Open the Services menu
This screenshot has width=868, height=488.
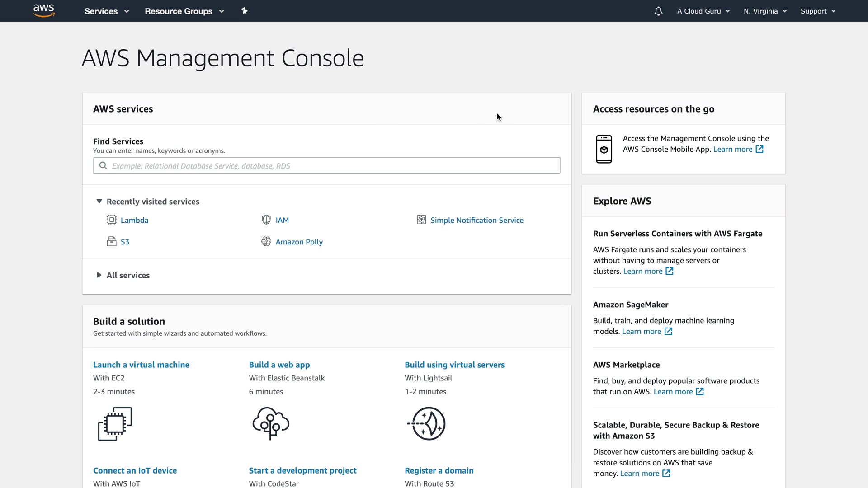click(x=107, y=11)
